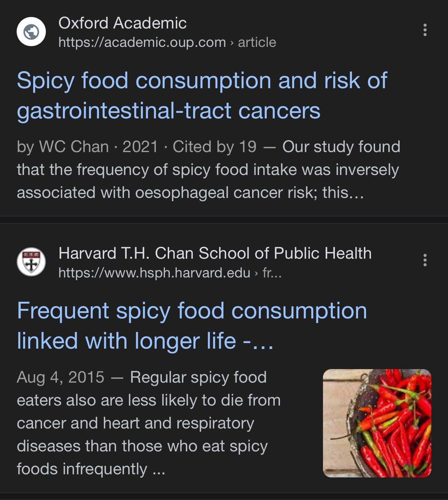
Task: Open the Oxford Academic result's three-dot menu
Action: pos(425,30)
